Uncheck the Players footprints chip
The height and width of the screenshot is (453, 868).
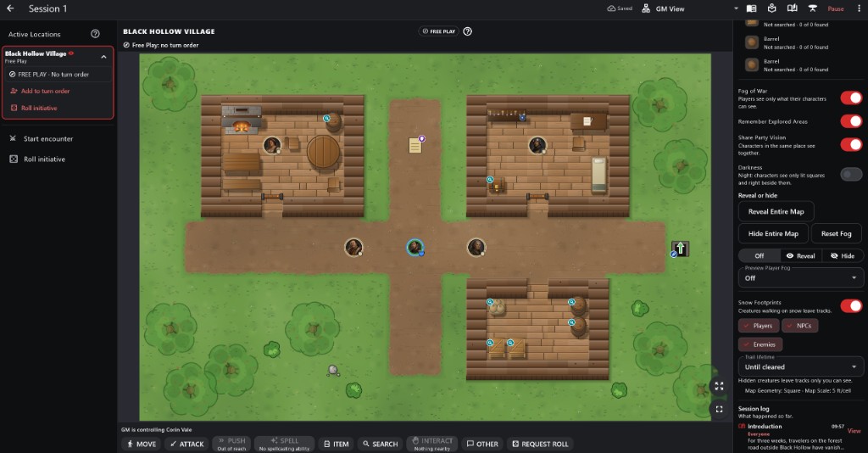click(x=759, y=326)
